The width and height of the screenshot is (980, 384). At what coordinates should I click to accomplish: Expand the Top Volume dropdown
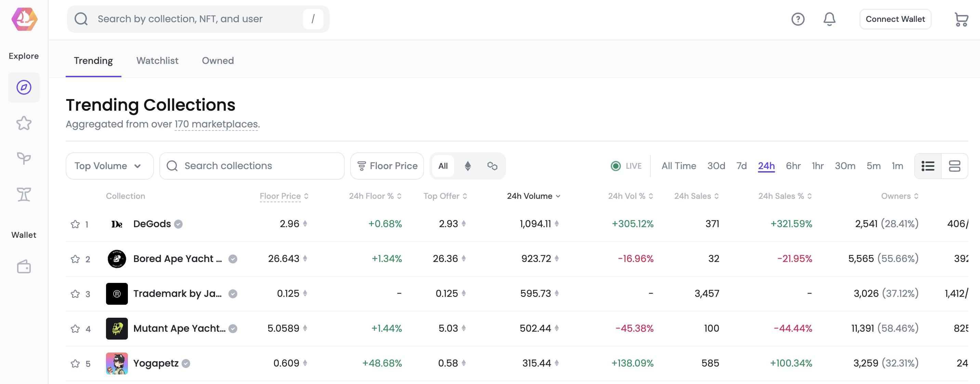pos(109,166)
